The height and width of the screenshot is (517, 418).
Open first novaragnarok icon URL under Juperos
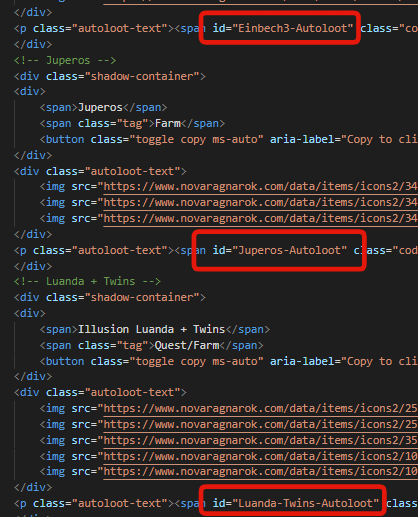(260, 187)
